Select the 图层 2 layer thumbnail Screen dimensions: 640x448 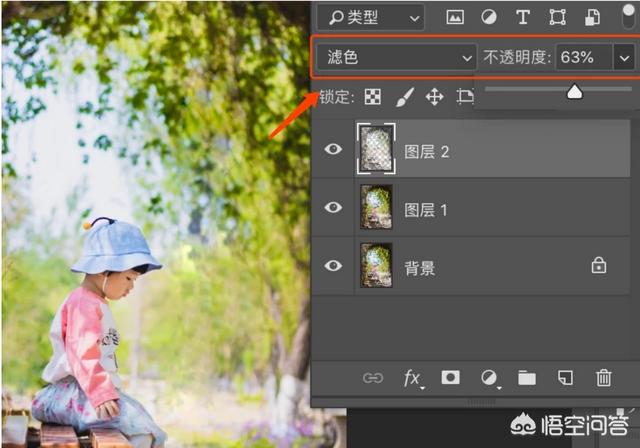click(376, 149)
